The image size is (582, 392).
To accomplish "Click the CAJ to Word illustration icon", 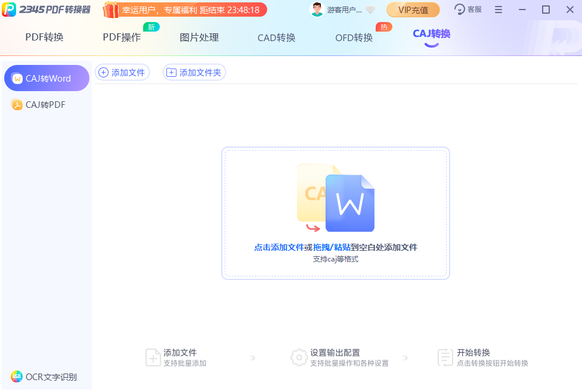I will tap(336, 198).
